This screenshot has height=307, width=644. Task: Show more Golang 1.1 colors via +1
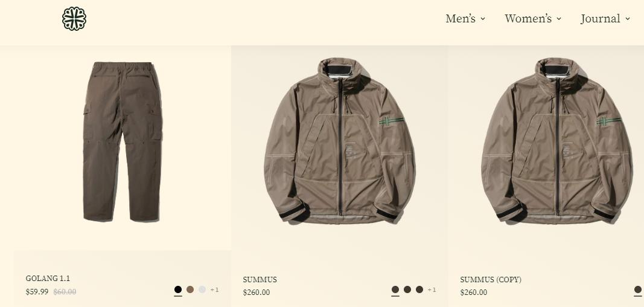tap(214, 289)
